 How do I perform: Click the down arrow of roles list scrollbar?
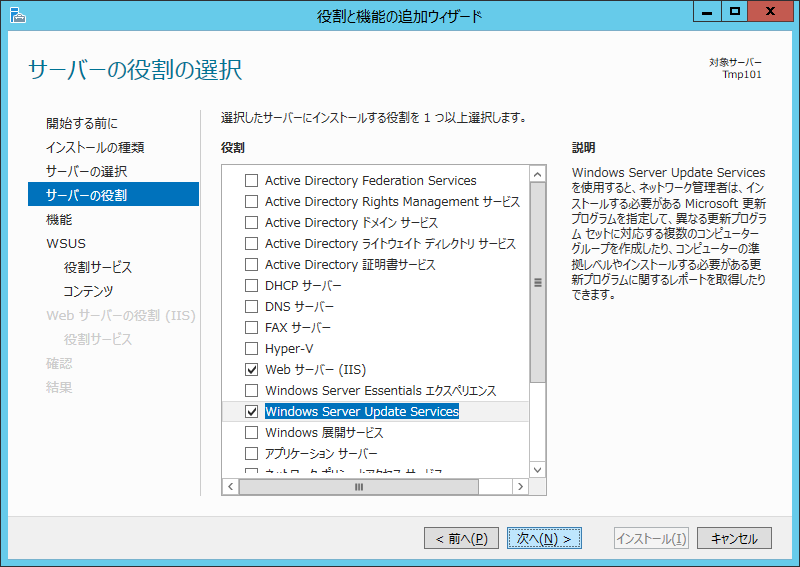point(537,470)
